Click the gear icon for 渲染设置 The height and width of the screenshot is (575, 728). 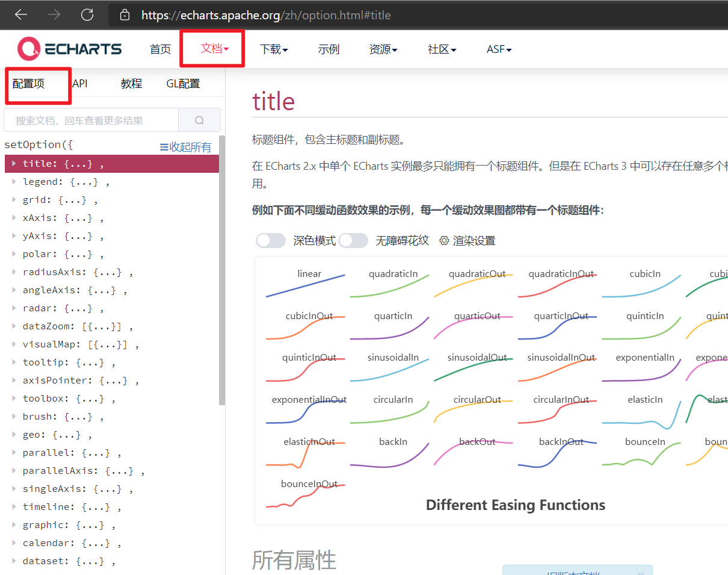pos(444,240)
